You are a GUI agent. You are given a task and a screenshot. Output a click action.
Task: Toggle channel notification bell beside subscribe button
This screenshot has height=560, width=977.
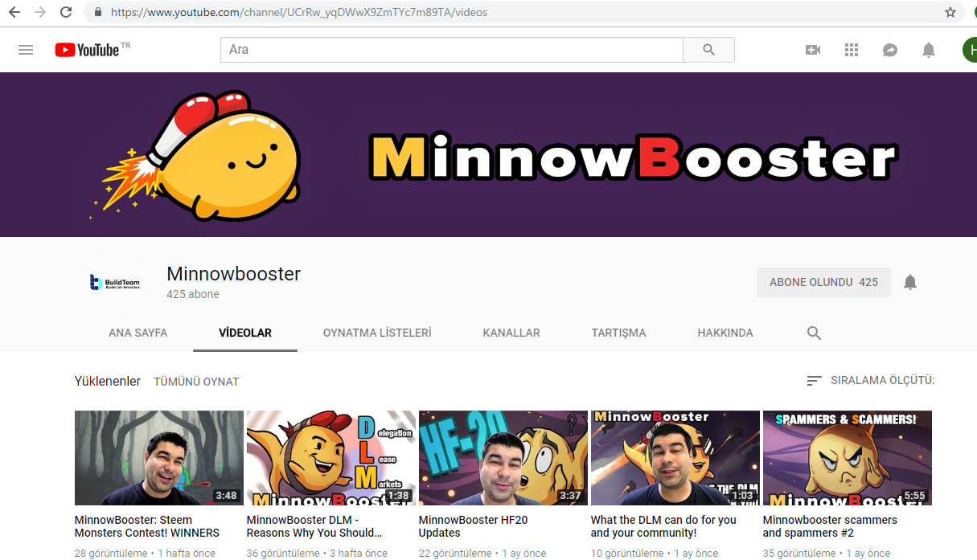tap(910, 282)
